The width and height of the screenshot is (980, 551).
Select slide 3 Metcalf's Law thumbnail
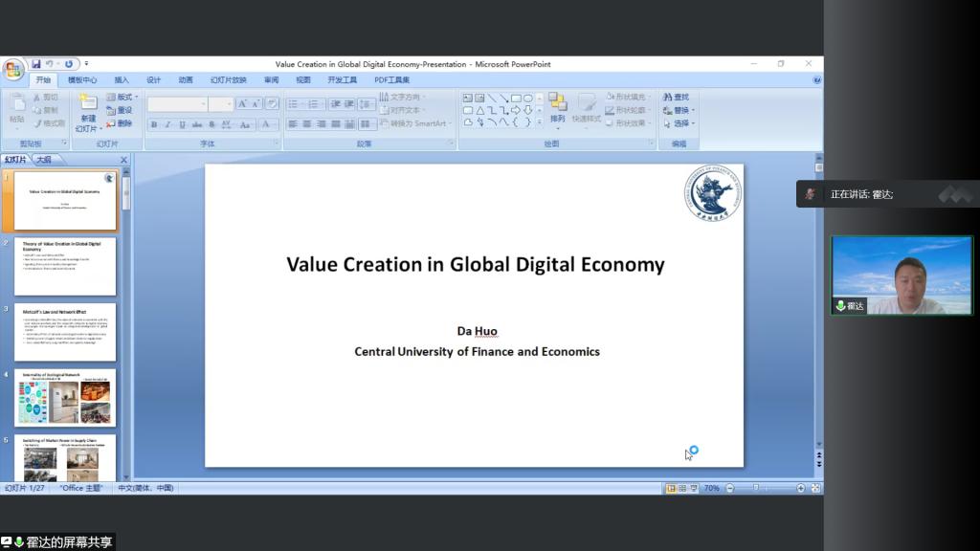[64, 332]
